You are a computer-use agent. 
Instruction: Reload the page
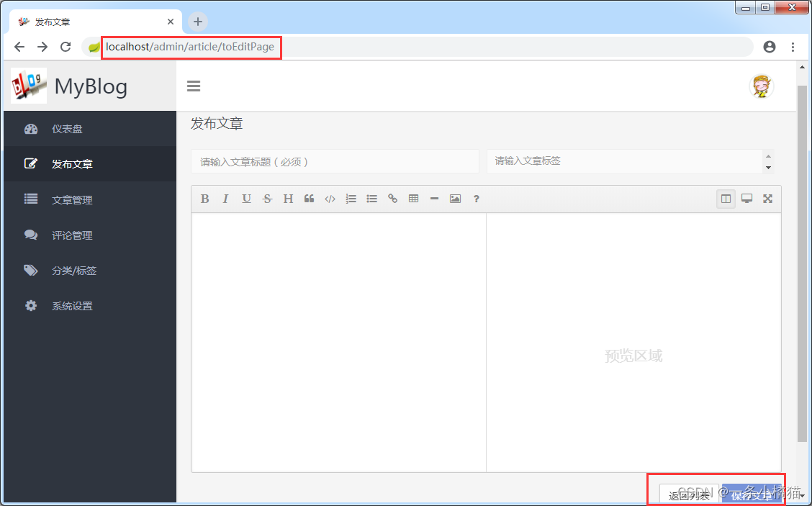pyautogui.click(x=66, y=47)
